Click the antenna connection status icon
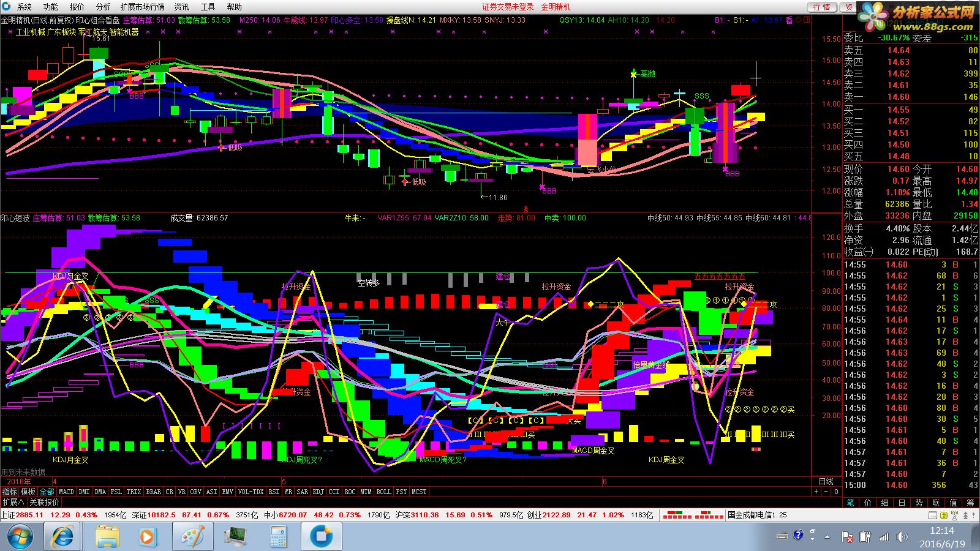This screenshot has height=551, width=980. pos(955,515)
